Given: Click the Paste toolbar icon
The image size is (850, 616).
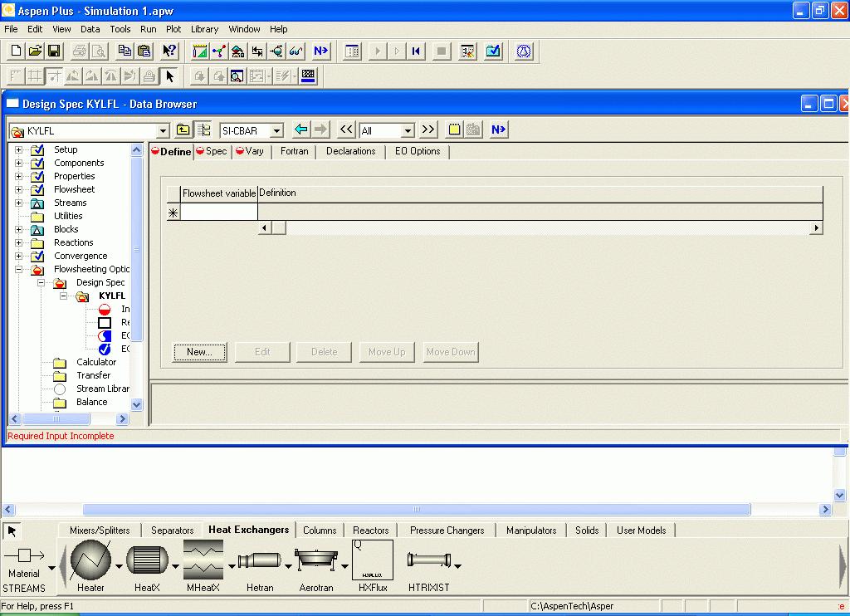Looking at the screenshot, I should (144, 51).
